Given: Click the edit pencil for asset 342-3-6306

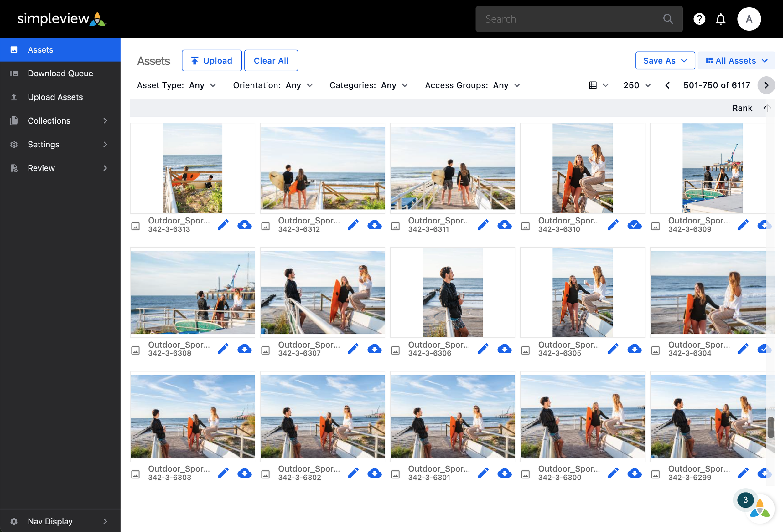Looking at the screenshot, I should 483,349.
